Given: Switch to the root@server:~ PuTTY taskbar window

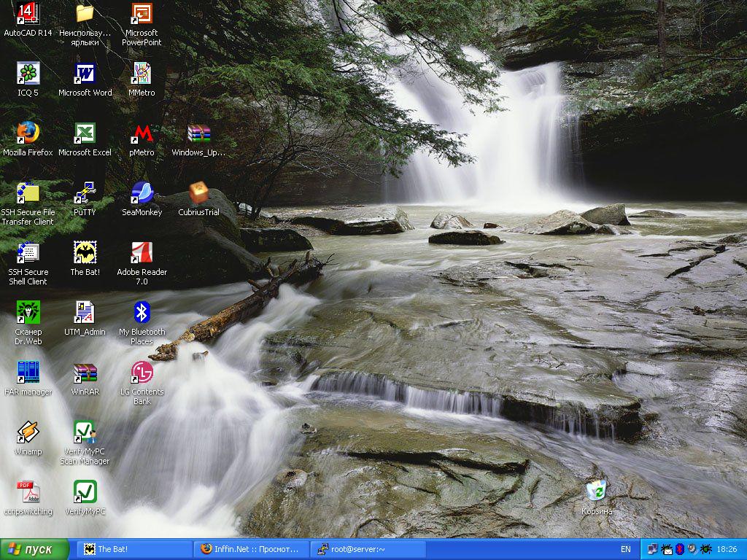Looking at the screenshot, I should tap(368, 550).
